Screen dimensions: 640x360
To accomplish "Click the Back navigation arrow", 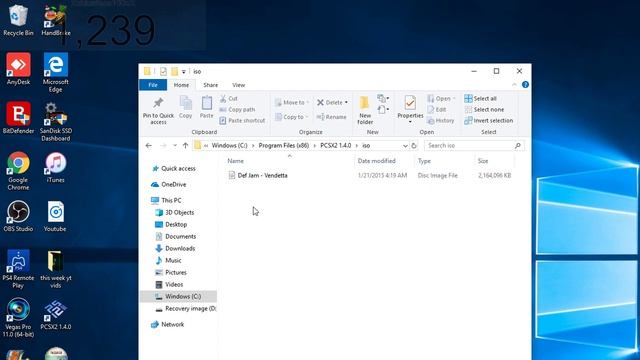I will point(149,145).
